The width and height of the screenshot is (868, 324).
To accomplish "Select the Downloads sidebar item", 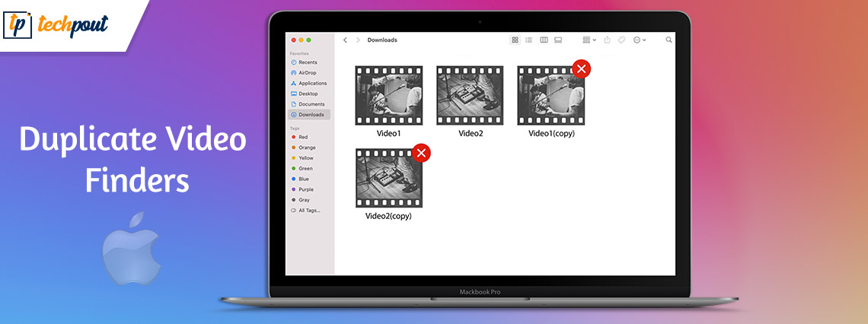I will (310, 115).
